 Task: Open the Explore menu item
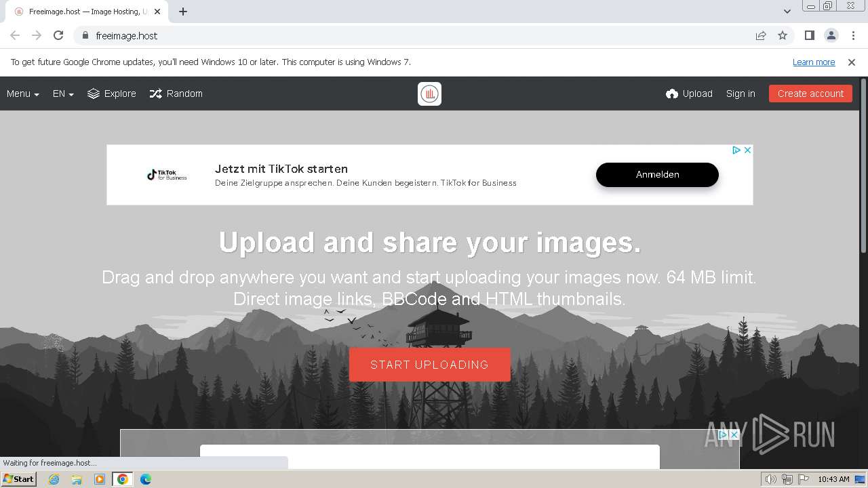112,94
